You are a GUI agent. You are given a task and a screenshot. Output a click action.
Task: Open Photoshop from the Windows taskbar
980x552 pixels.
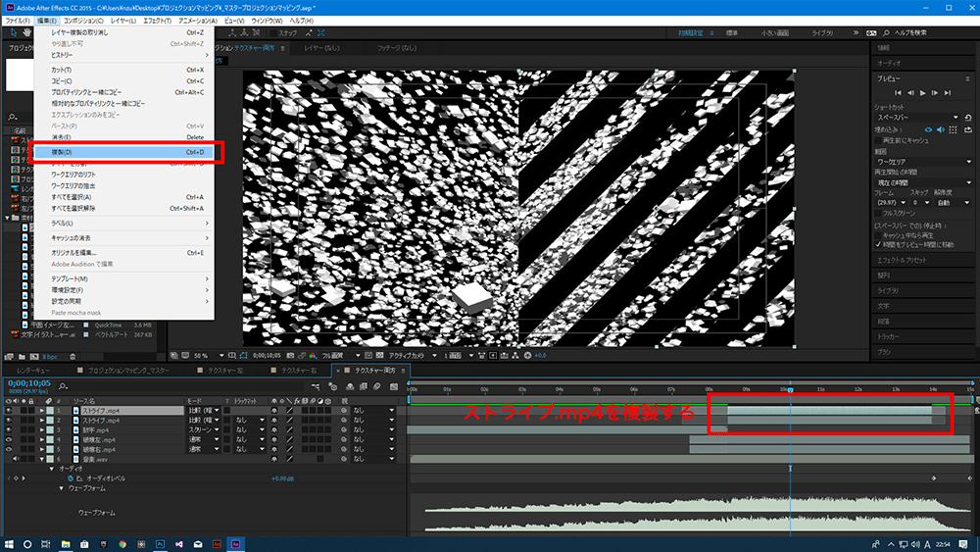159,542
